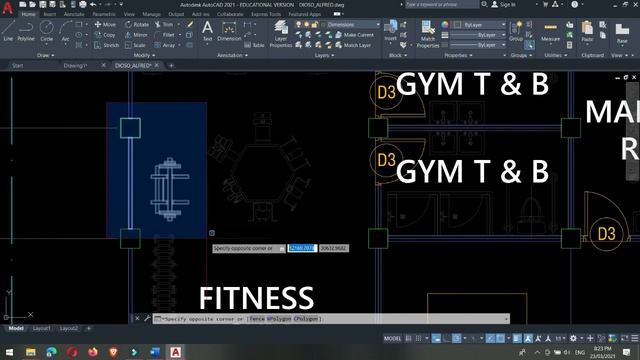The width and height of the screenshot is (640, 360).
Task: Toggle object snap in status bar
Action: pyautogui.click(x=500, y=338)
